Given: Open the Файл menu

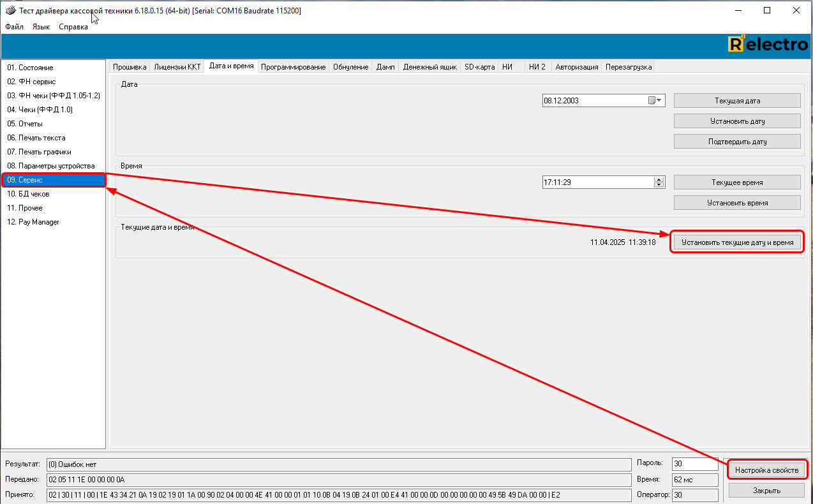Looking at the screenshot, I should click(14, 27).
